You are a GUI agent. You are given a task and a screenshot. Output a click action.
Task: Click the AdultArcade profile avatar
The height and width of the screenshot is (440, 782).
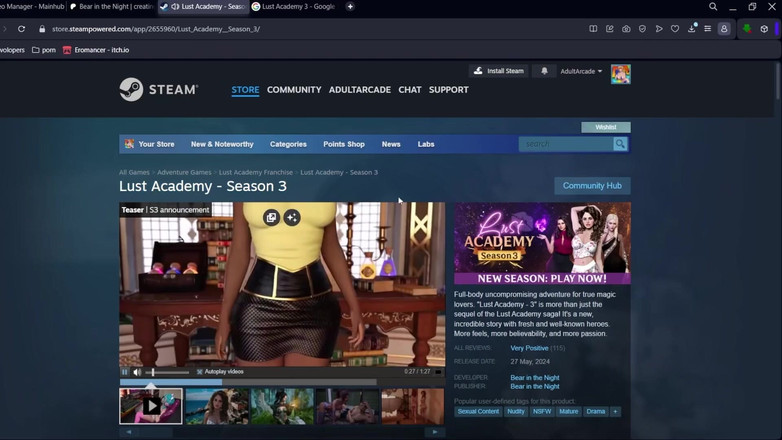pyautogui.click(x=620, y=74)
